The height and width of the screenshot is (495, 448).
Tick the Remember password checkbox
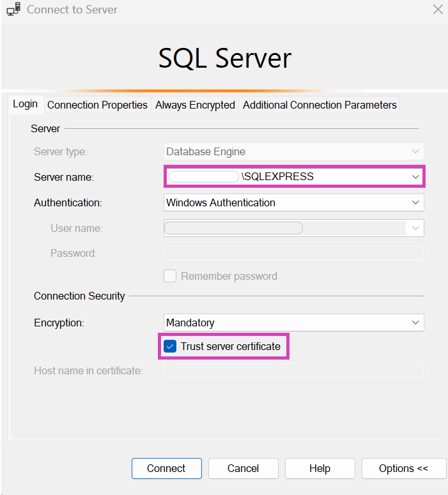pos(170,276)
